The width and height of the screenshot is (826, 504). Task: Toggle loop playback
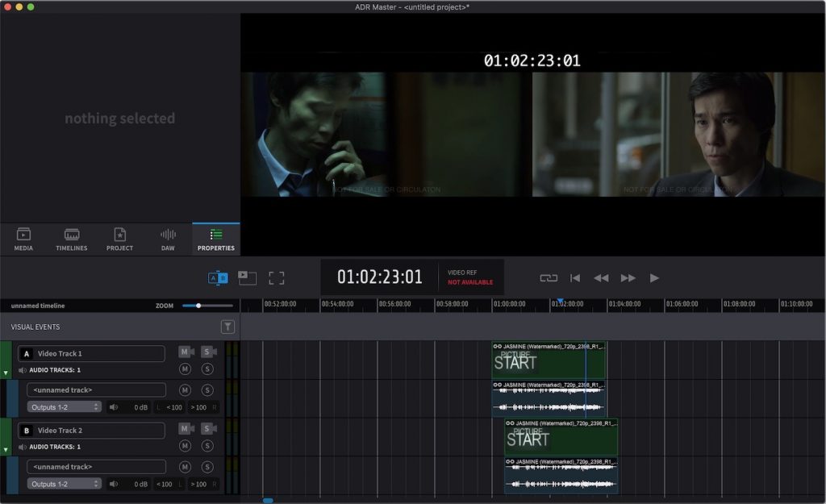pos(549,277)
